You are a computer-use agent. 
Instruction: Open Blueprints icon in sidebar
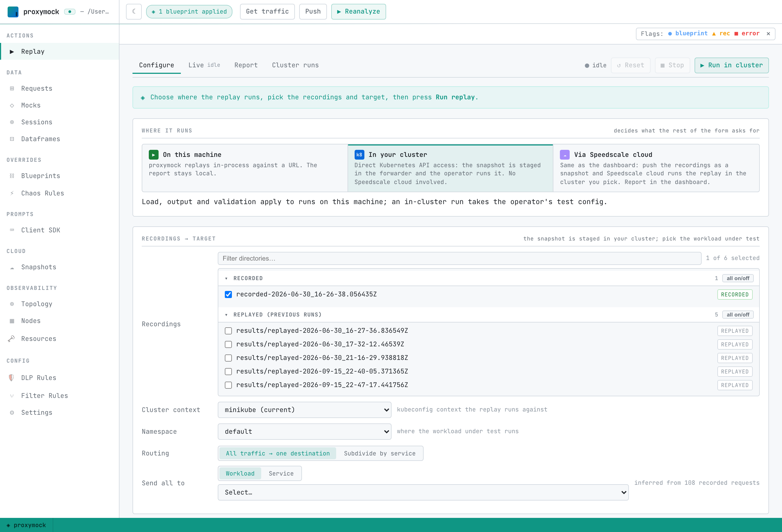coord(12,176)
